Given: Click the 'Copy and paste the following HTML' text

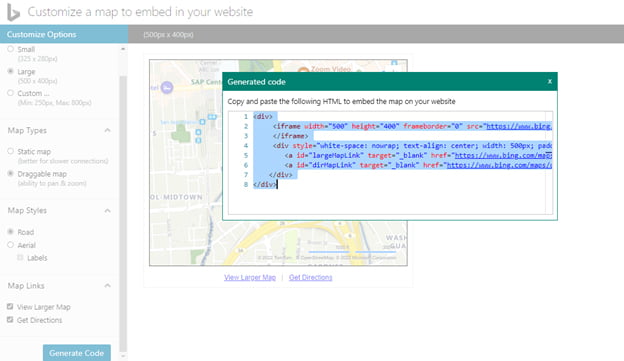Looking at the screenshot, I should [341, 101].
